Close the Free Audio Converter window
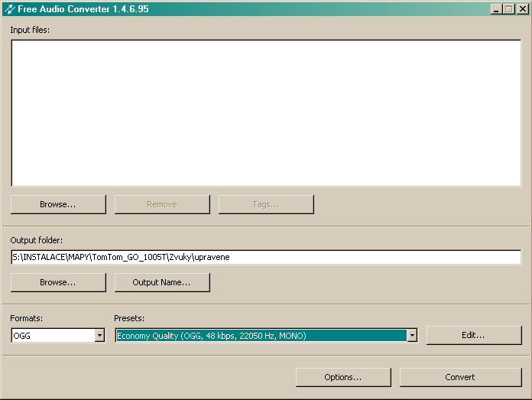Image resolution: width=532 pixels, height=400 pixels. pos(521,9)
